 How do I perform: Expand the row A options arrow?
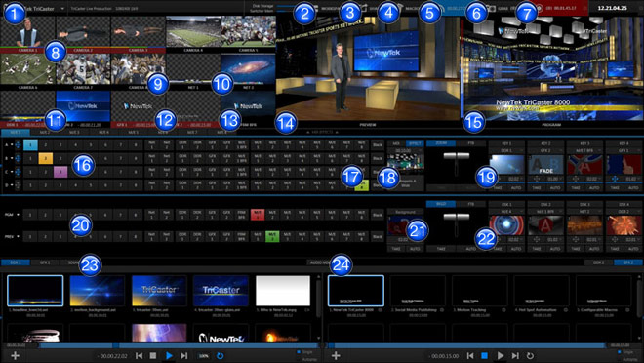coord(12,145)
